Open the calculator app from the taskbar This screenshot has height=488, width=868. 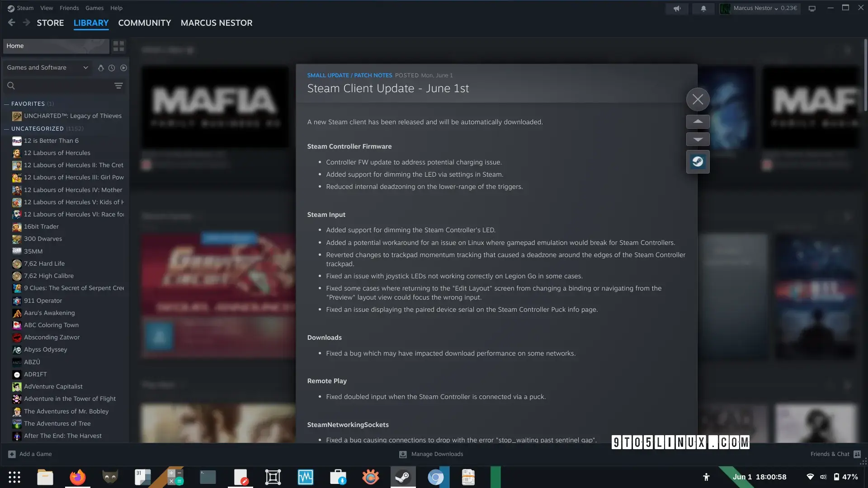click(175, 477)
